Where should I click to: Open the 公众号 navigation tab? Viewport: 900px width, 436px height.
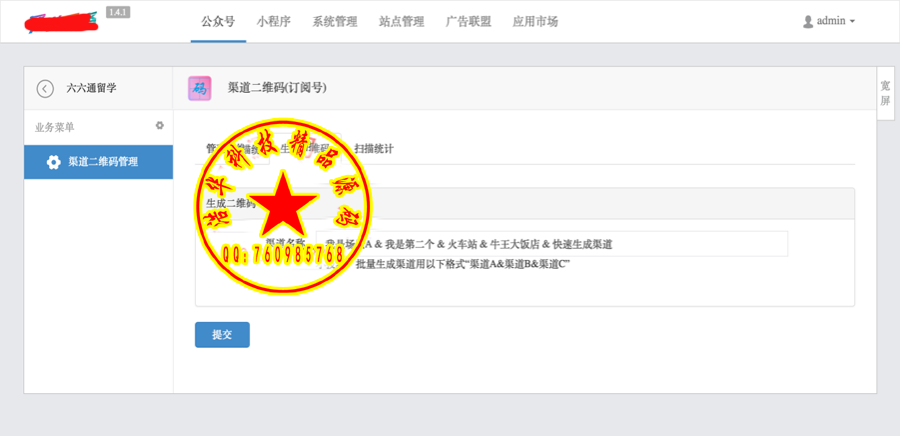pos(218,22)
